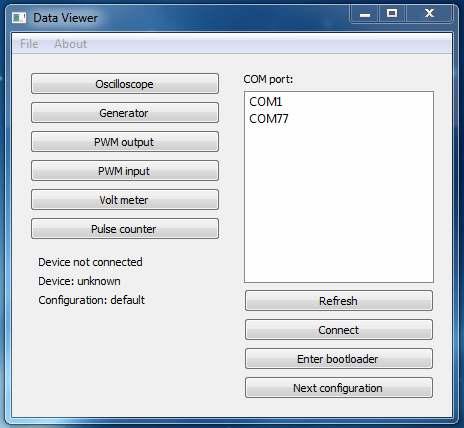This screenshot has width=464, height=428.
Task: Refresh the COM port list
Action: 339,301
